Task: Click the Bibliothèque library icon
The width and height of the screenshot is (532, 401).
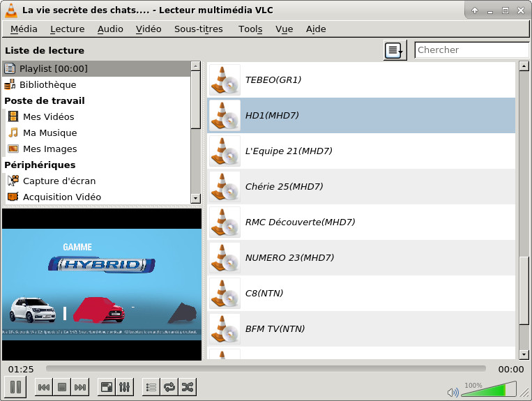Action: tap(10, 84)
